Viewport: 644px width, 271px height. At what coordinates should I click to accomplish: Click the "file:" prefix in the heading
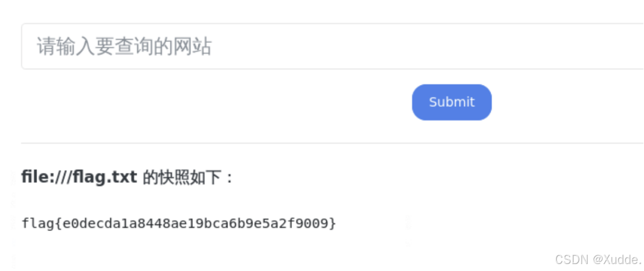coord(40,177)
